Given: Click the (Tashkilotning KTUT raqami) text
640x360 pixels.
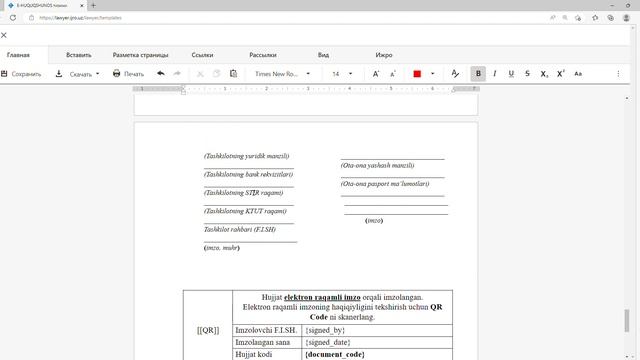Looking at the screenshot, I should 245,211.
